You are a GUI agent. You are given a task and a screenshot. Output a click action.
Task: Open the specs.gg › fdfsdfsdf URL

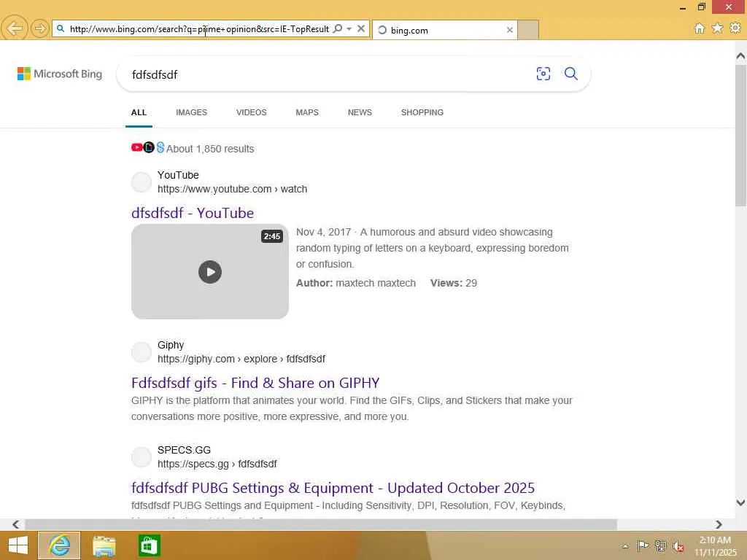pyautogui.click(x=217, y=464)
